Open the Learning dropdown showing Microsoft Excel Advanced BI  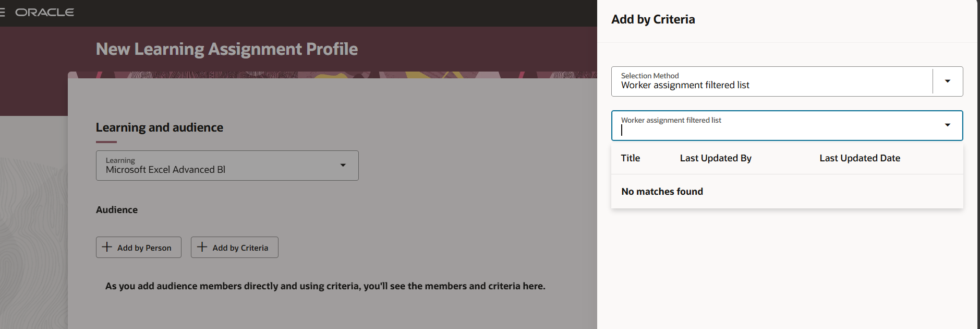227,166
